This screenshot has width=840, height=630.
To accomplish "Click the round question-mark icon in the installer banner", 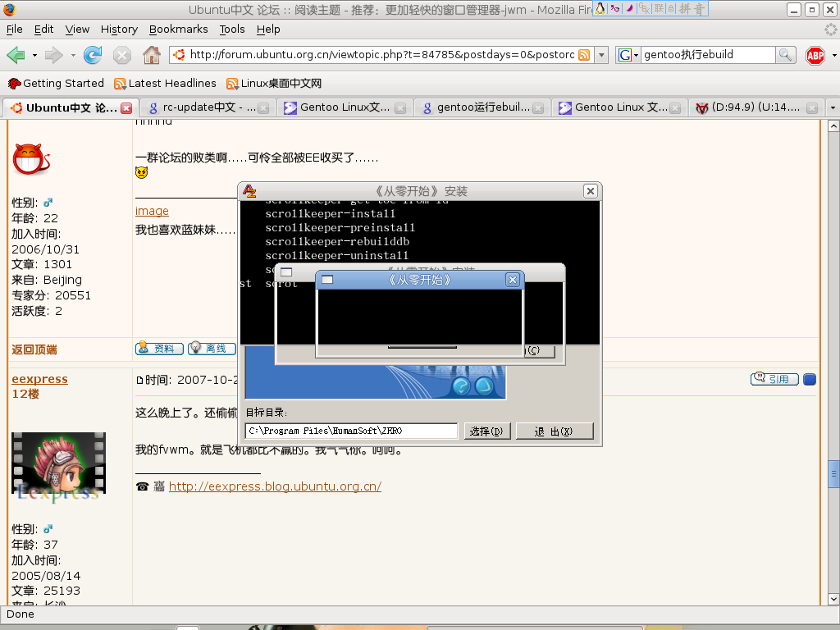I will pos(461,386).
